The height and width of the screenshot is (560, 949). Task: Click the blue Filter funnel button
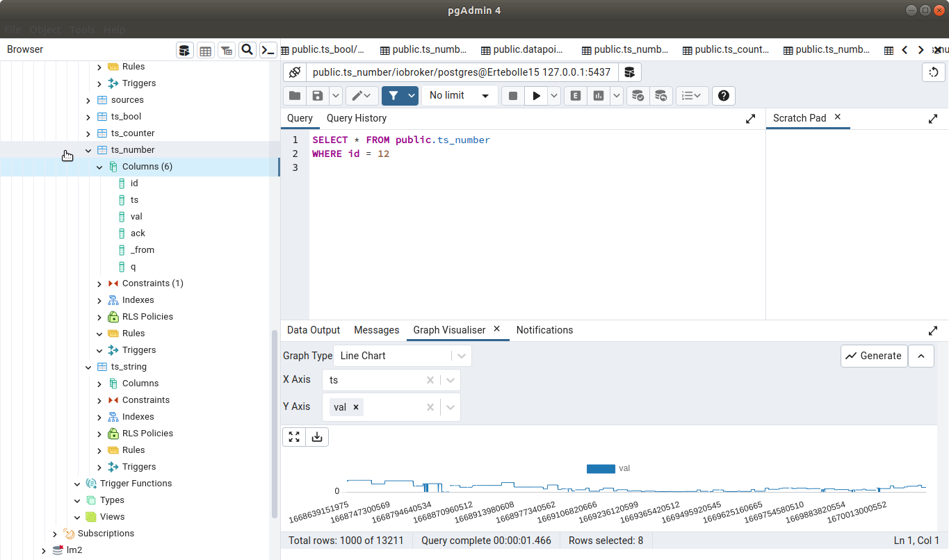394,96
